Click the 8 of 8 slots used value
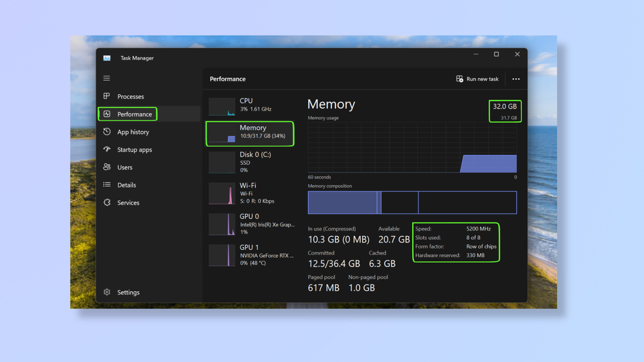Screen dimensions: 644x362 click(473, 238)
